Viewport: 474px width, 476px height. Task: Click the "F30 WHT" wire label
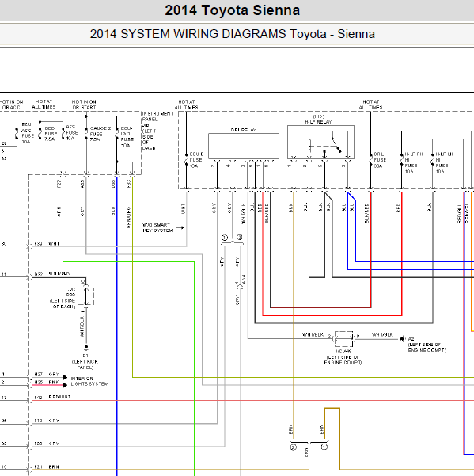pos(47,243)
